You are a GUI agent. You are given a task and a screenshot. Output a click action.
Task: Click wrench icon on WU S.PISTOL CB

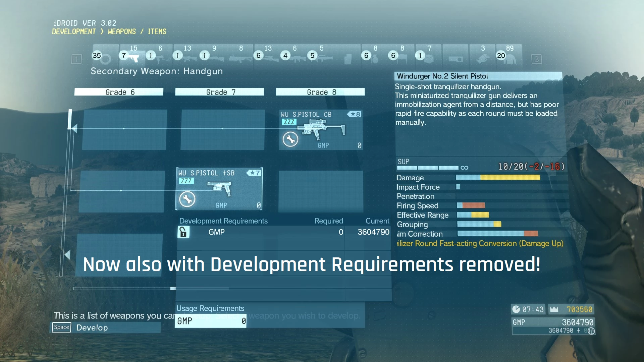[290, 139]
